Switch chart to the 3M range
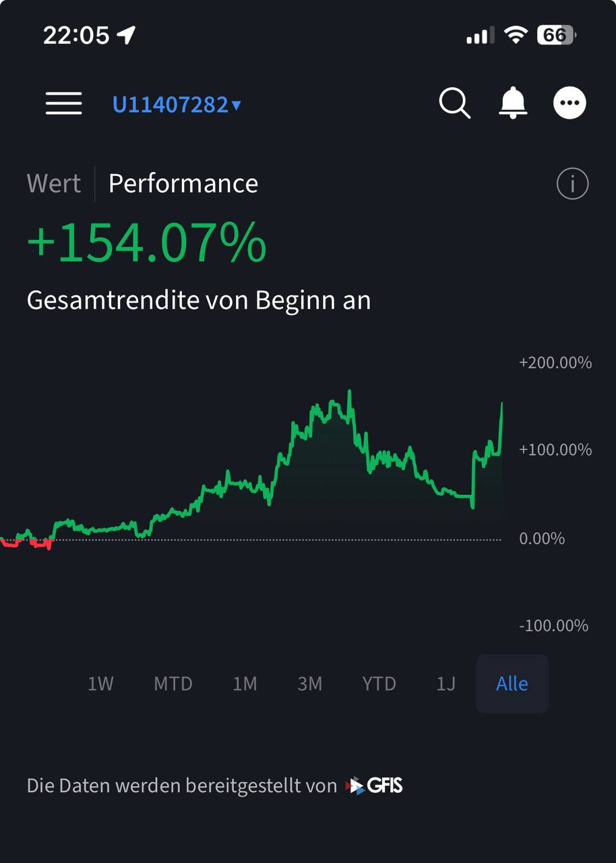The image size is (616, 863). [x=310, y=684]
